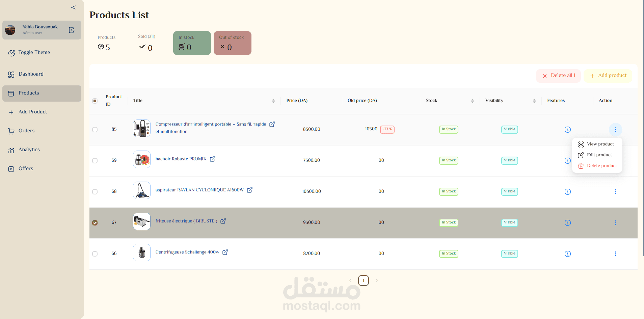Check the checkbox for product 68

95,192
